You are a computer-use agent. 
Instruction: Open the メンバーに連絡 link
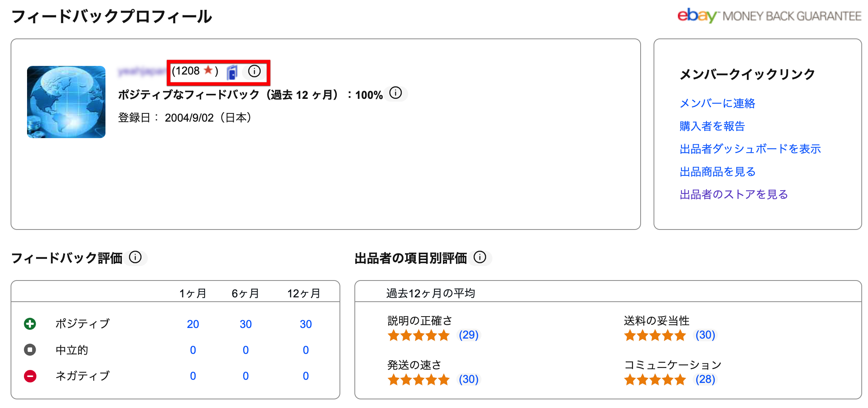(717, 103)
